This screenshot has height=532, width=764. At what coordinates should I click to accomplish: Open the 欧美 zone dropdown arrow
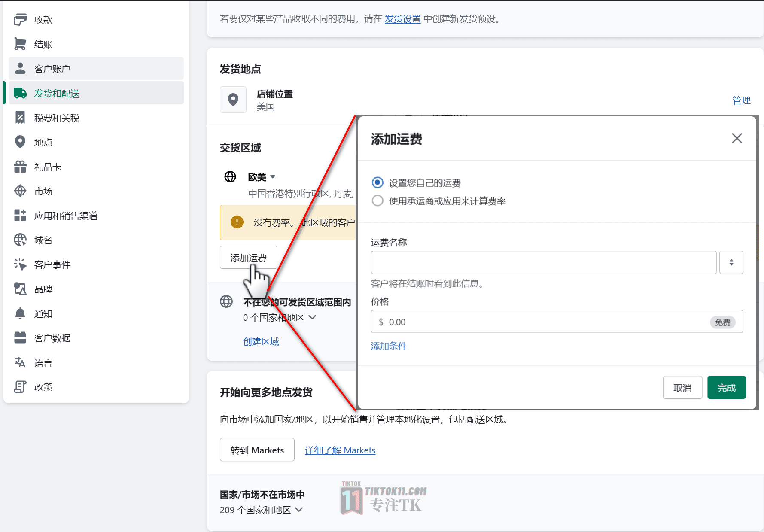pos(273,177)
